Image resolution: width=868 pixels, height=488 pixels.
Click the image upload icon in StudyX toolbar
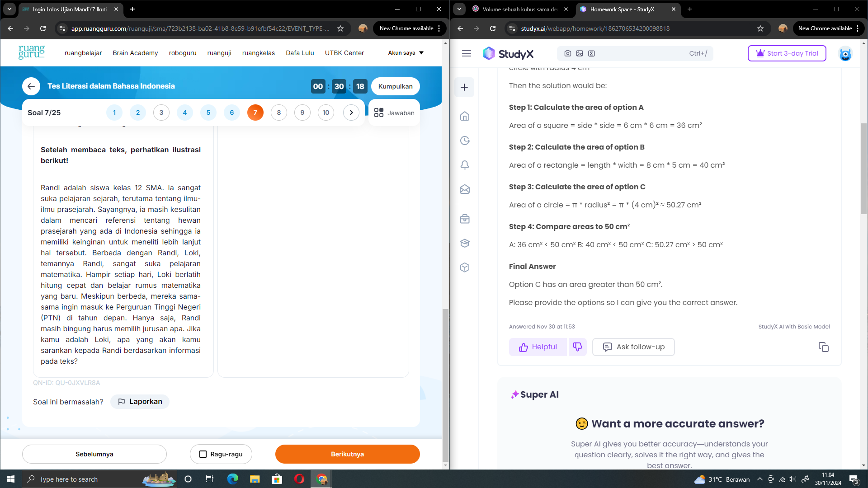(580, 53)
